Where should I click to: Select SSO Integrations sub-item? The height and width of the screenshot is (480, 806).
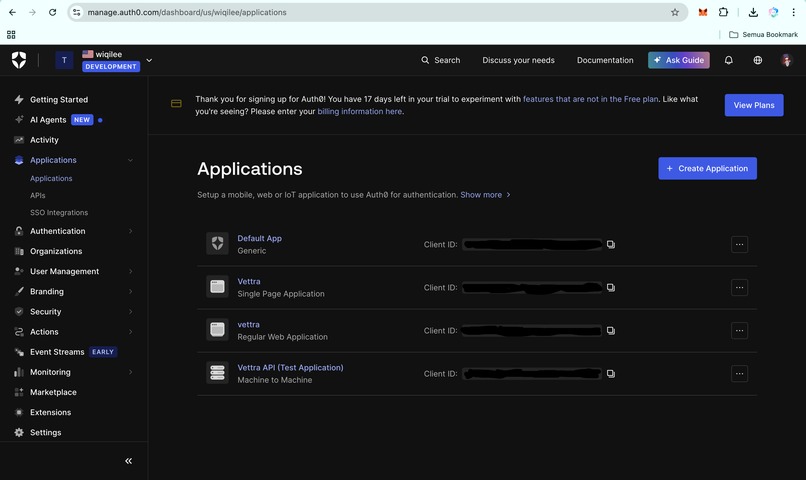click(x=59, y=212)
